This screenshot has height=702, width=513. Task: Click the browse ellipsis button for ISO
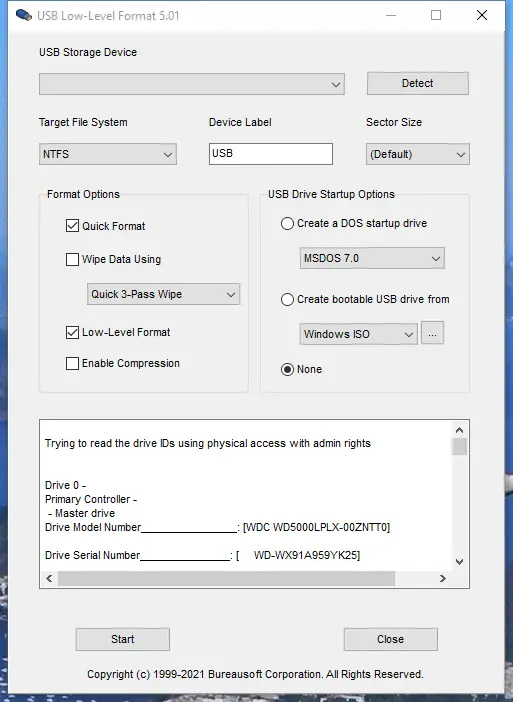tap(432, 333)
